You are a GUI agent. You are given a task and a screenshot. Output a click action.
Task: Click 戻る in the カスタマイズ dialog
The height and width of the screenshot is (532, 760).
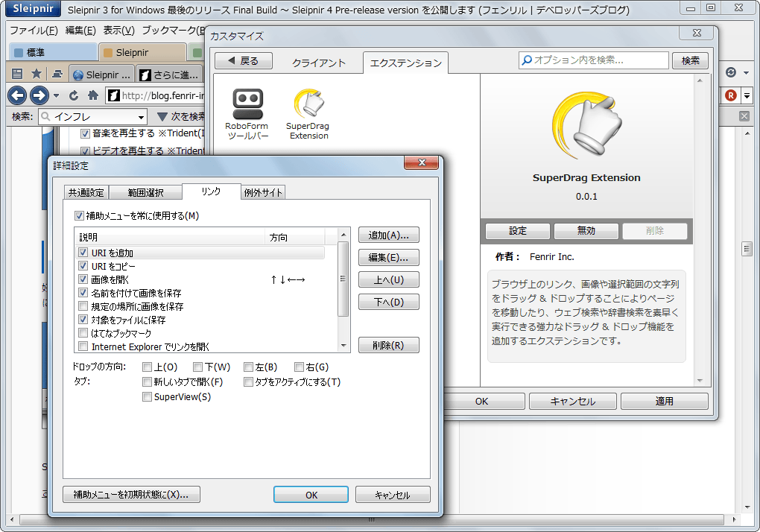coord(244,60)
